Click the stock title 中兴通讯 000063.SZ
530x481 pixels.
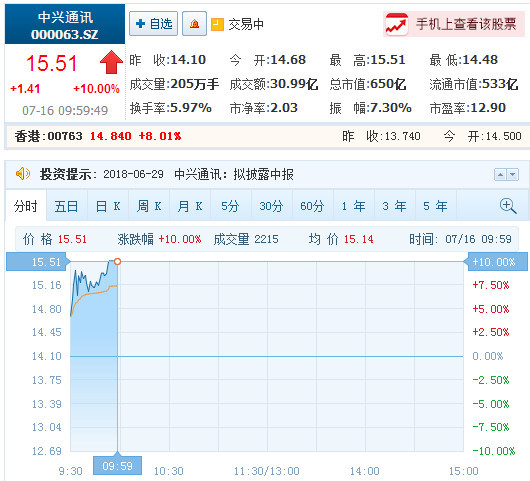click(x=65, y=25)
